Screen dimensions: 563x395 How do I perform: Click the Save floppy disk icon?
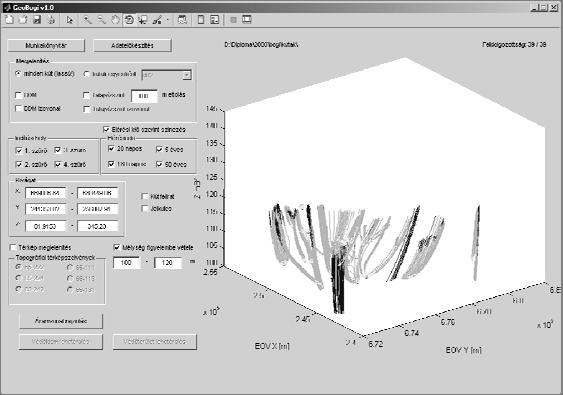pyautogui.click(x=37, y=20)
